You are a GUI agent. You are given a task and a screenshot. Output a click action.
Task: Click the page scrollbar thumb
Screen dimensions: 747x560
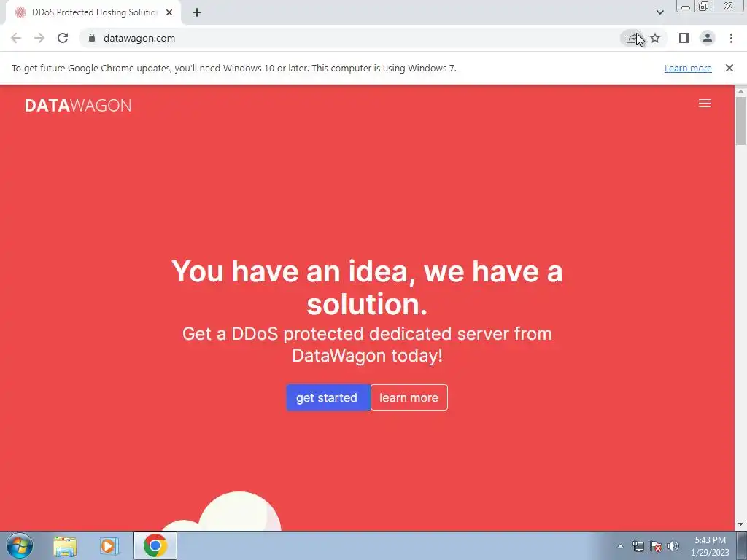pyautogui.click(x=741, y=120)
